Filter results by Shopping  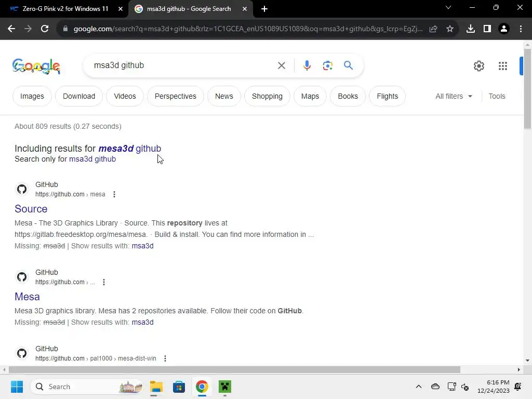coord(267,96)
